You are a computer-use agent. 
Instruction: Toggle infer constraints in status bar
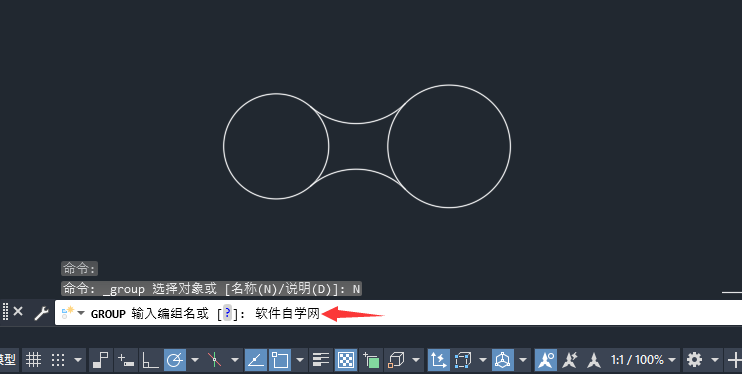101,360
